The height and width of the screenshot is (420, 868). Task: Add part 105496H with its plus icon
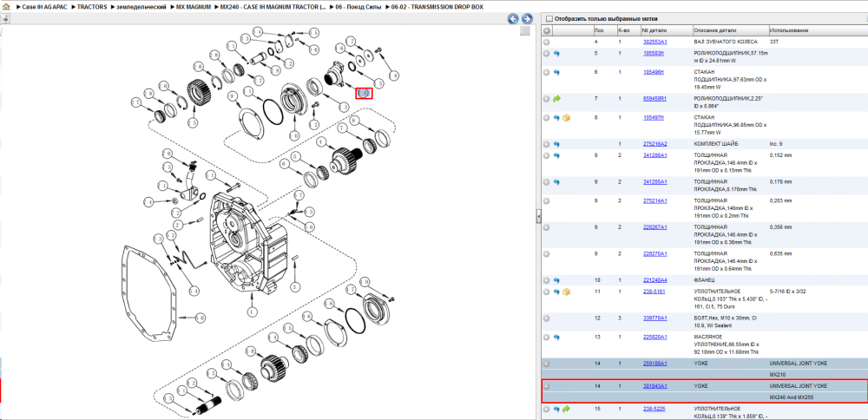546,72
